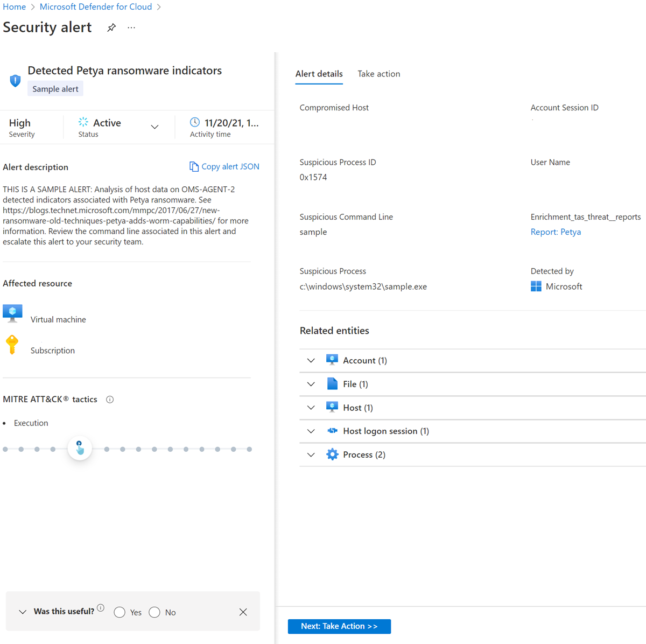Viewport: 646px width, 644px height.
Task: Click the marker on the MITRE tactics timeline
Action: click(x=80, y=448)
